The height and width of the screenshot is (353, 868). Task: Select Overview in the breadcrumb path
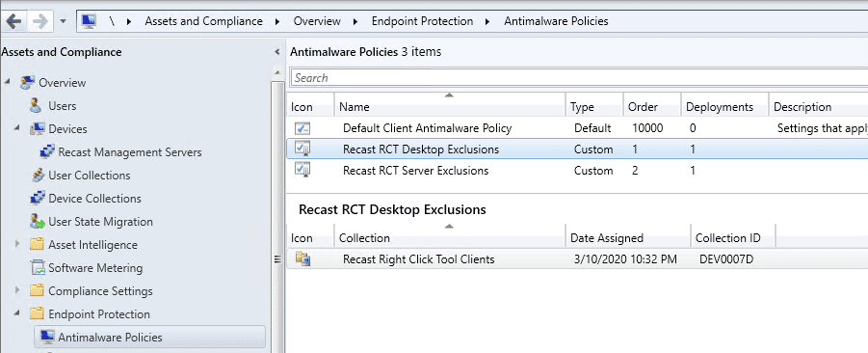(x=317, y=21)
